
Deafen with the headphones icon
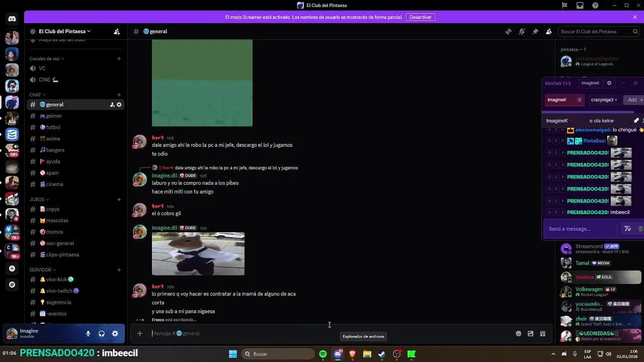pos(102,333)
